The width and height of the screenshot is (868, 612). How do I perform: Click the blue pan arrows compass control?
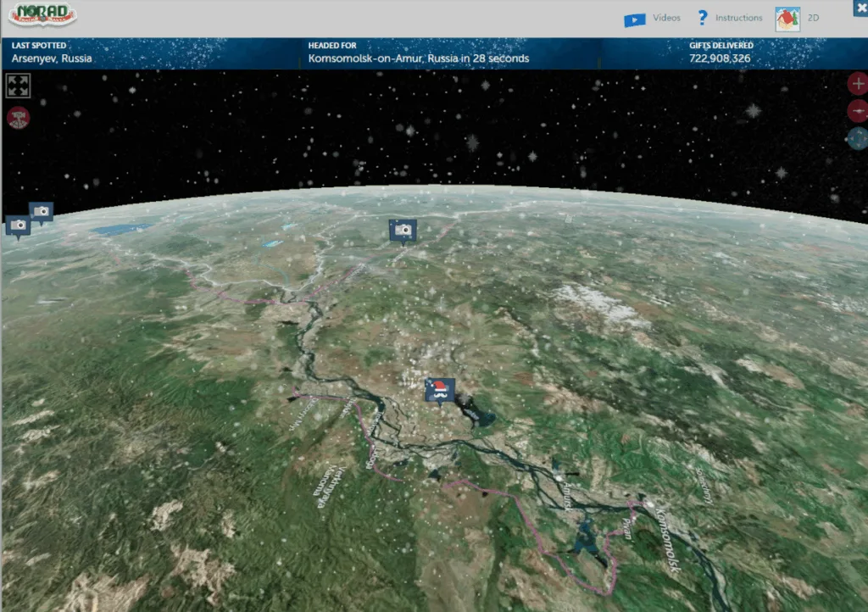pyautogui.click(x=858, y=138)
